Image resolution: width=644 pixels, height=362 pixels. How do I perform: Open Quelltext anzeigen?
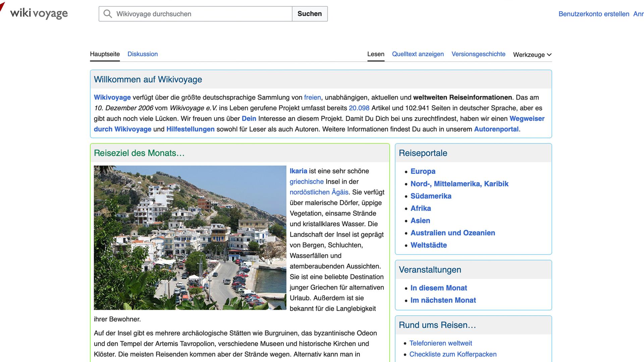pos(418,54)
